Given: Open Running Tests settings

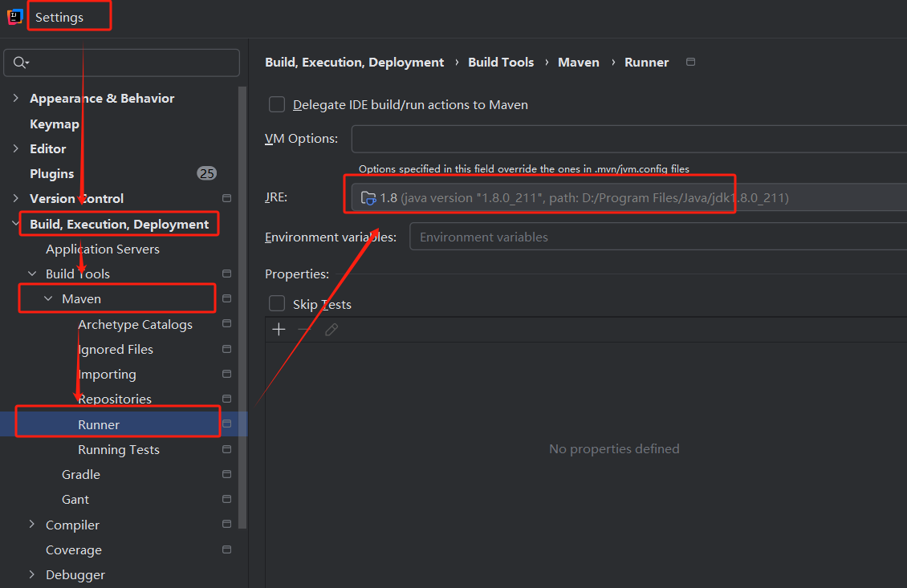Looking at the screenshot, I should (x=119, y=449).
